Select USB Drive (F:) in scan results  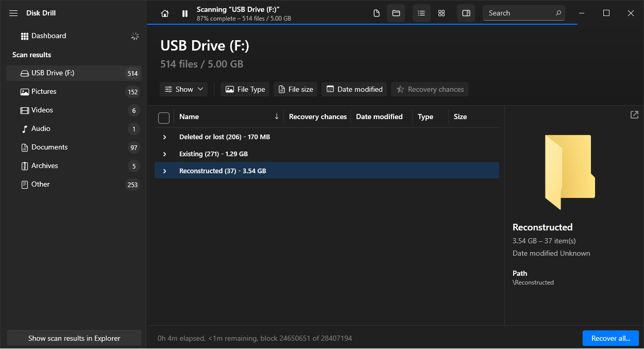point(74,73)
